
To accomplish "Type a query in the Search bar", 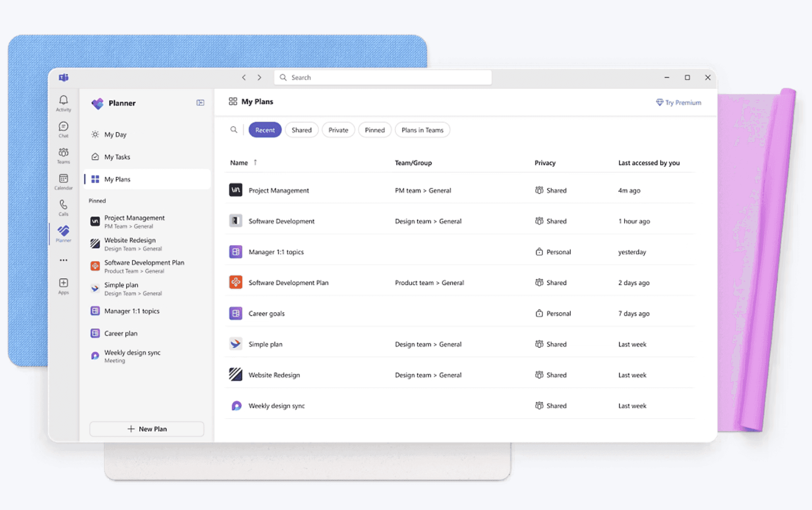I will pos(382,77).
